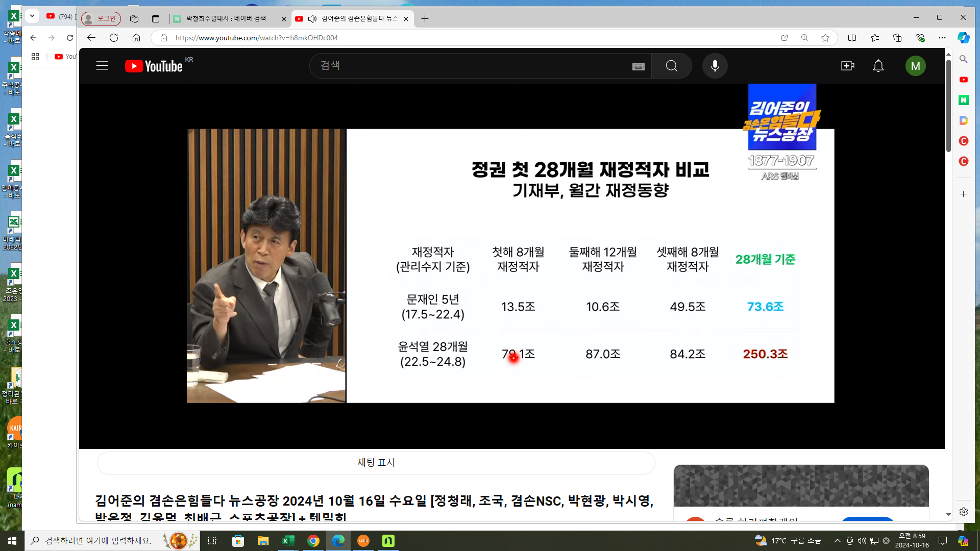This screenshot has width=980, height=551.
Task: Switch to the 박철희주일대사 Naver search tab
Action: [x=226, y=19]
